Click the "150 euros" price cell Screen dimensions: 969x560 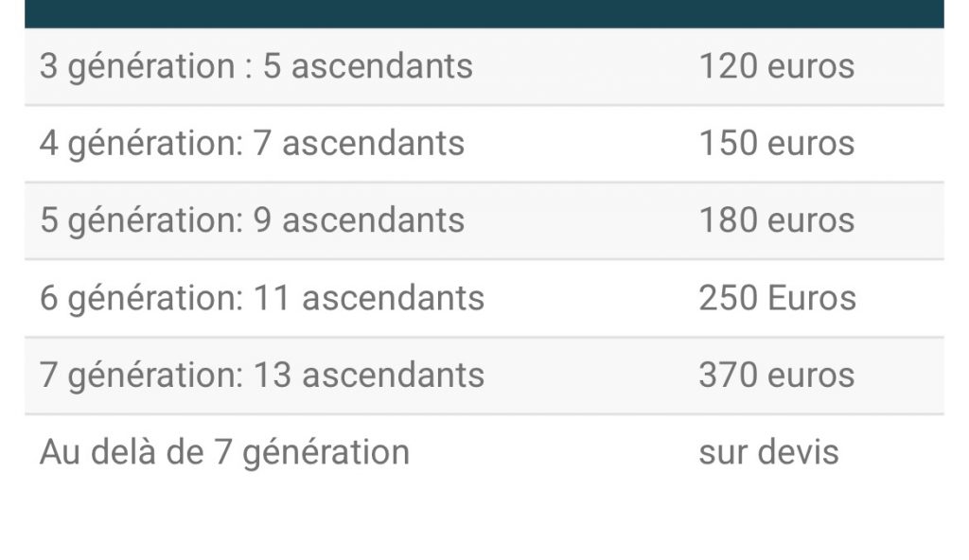coord(776,144)
